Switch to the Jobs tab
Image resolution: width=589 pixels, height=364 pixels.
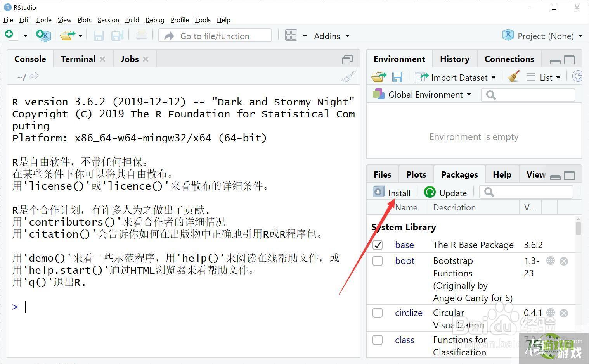pos(130,59)
